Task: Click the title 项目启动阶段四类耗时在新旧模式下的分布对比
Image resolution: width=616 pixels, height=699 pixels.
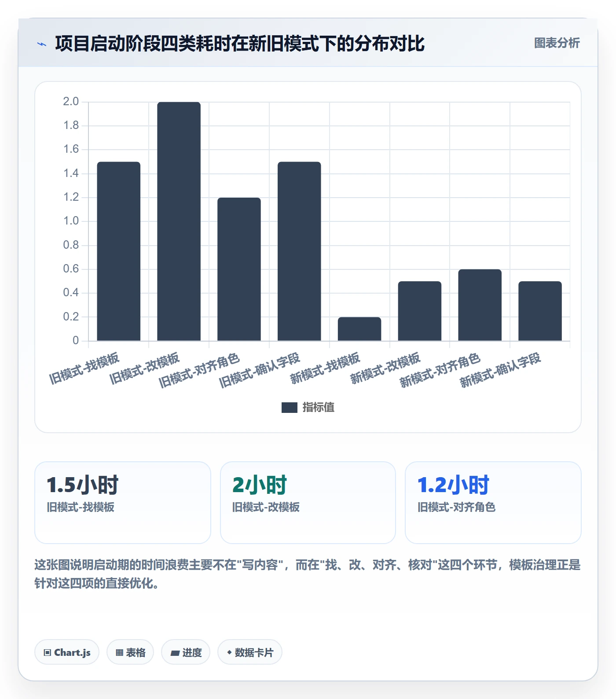Action: pos(240,44)
